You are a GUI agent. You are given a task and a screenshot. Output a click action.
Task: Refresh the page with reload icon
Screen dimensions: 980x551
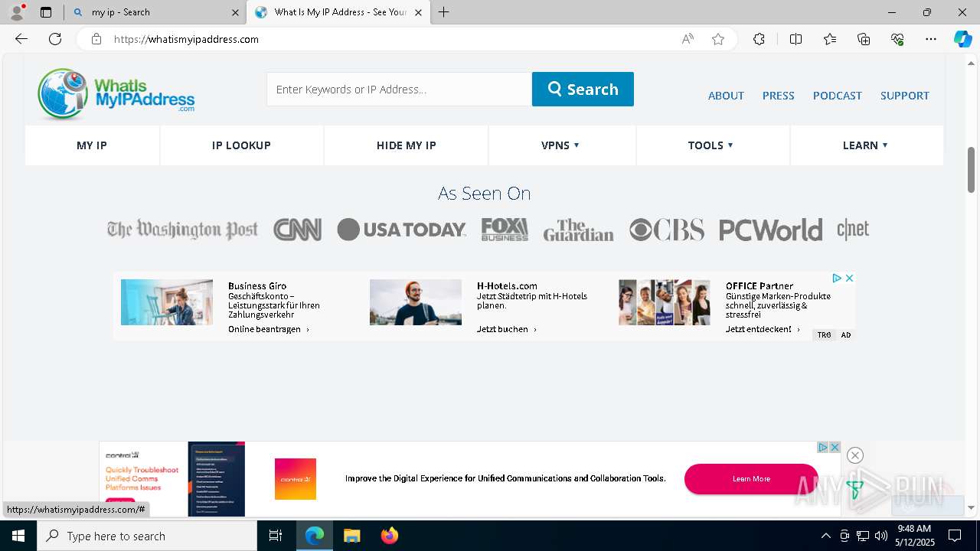tap(55, 39)
